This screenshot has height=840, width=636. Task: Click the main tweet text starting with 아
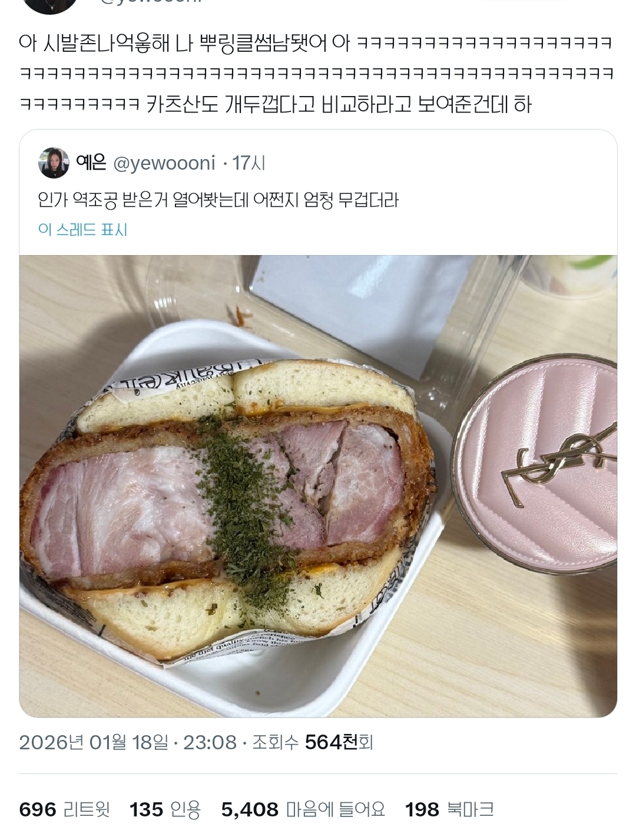[x=317, y=74]
